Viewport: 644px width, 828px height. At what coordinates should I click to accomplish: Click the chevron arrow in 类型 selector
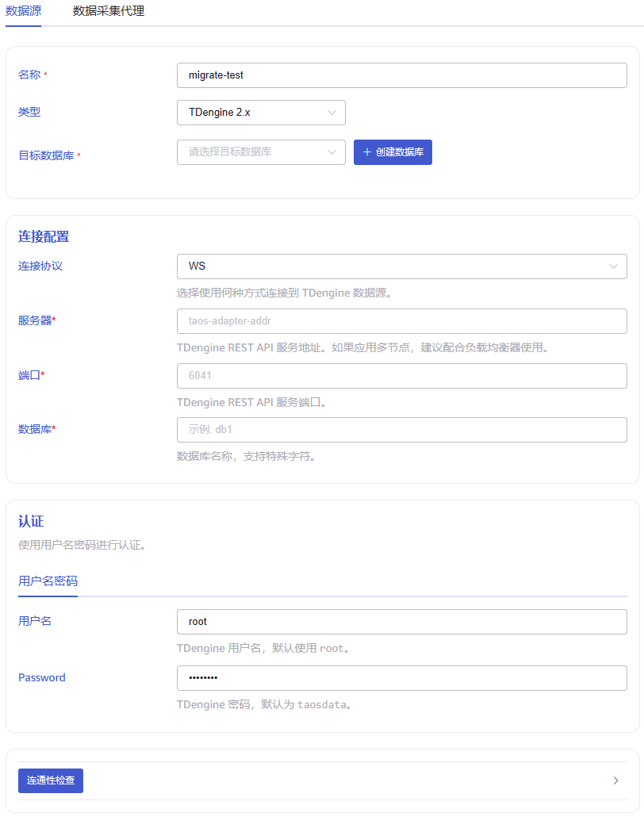click(332, 113)
